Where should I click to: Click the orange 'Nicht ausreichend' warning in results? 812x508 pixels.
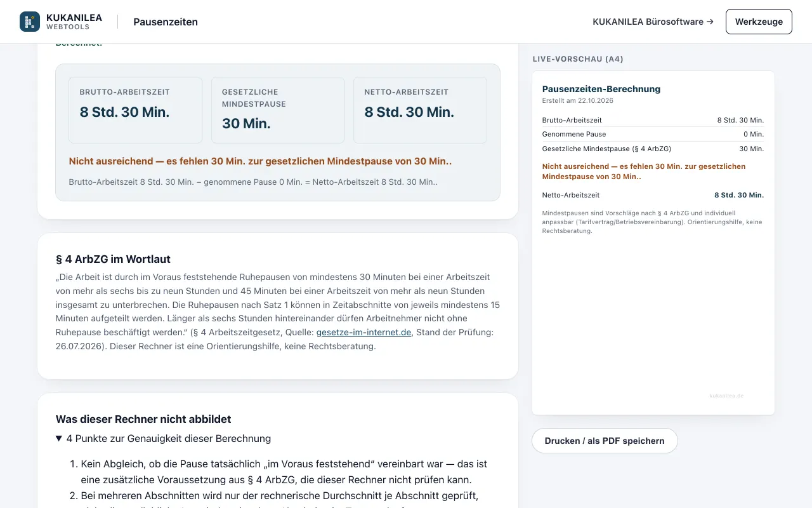point(260,161)
